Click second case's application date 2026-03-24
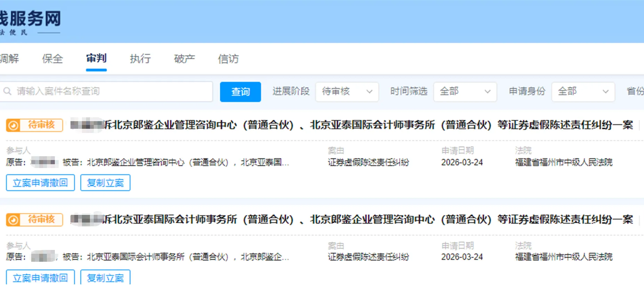 462,257
